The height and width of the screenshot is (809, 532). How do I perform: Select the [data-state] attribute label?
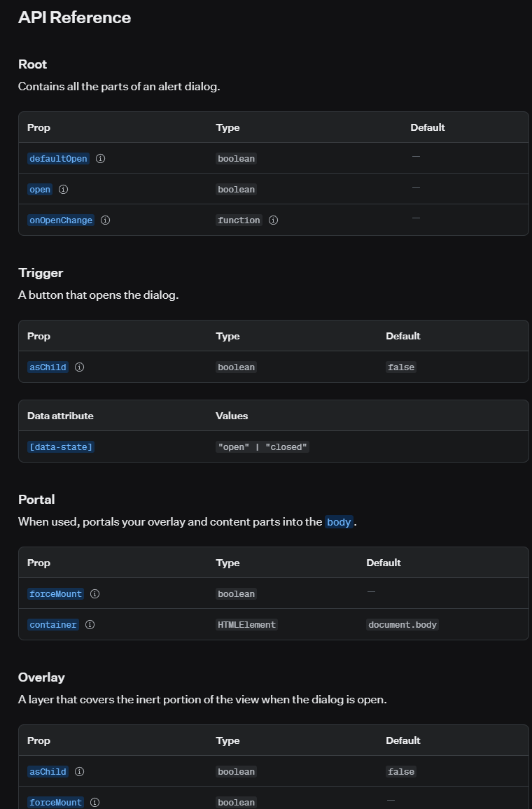click(x=61, y=446)
